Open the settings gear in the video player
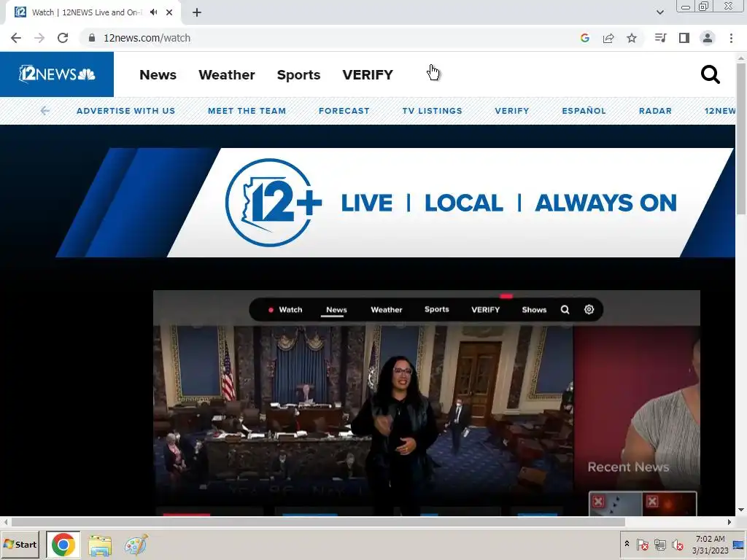This screenshot has height=560, width=747. [589, 309]
